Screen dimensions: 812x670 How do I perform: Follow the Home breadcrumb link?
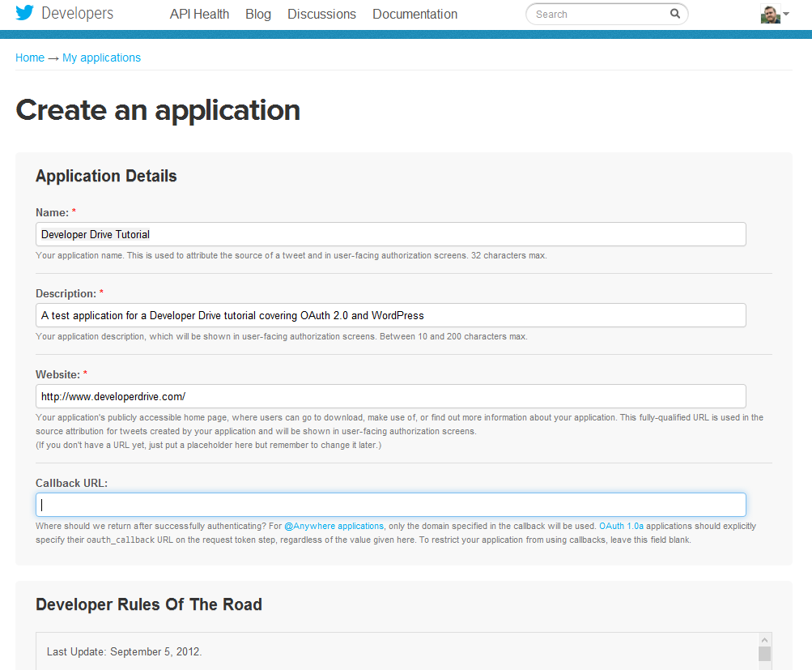pos(30,58)
